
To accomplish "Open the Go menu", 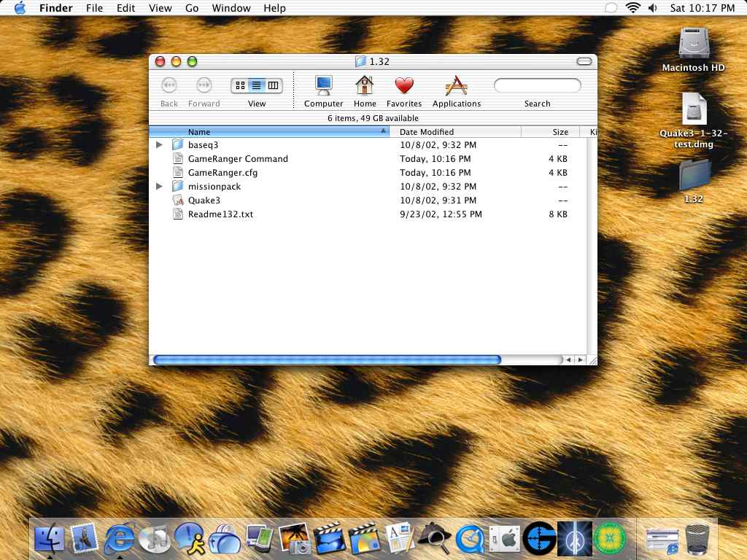I will pos(192,8).
